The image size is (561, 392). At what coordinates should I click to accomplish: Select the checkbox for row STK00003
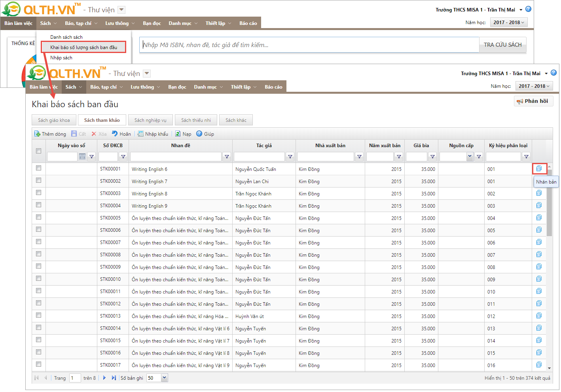[38, 193]
